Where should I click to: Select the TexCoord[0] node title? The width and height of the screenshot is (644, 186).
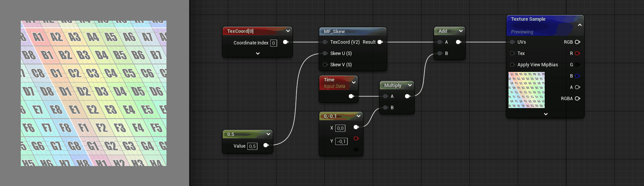pyautogui.click(x=240, y=31)
